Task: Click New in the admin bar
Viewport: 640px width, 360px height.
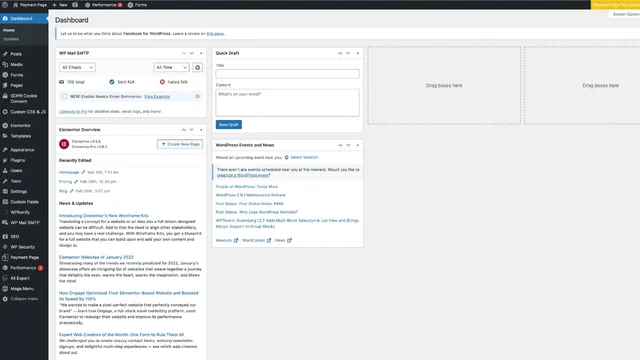Action: pos(60,5)
